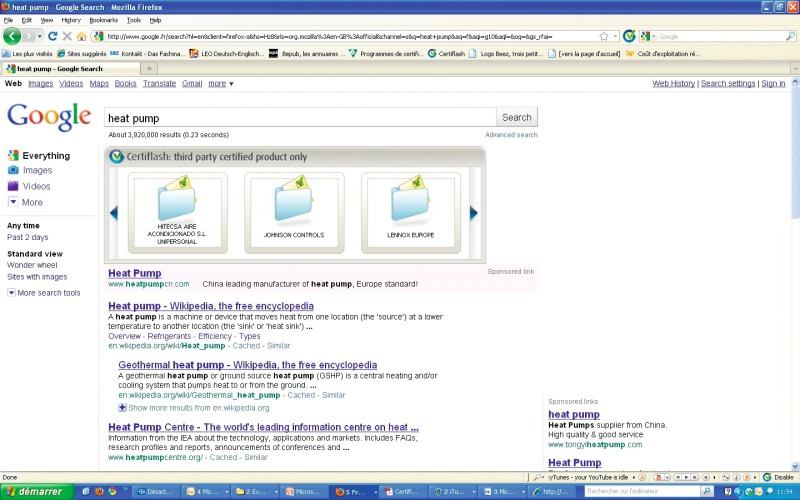Screen dimensions: 800x500
Task: Open Advanced search link
Action: [x=511, y=135]
